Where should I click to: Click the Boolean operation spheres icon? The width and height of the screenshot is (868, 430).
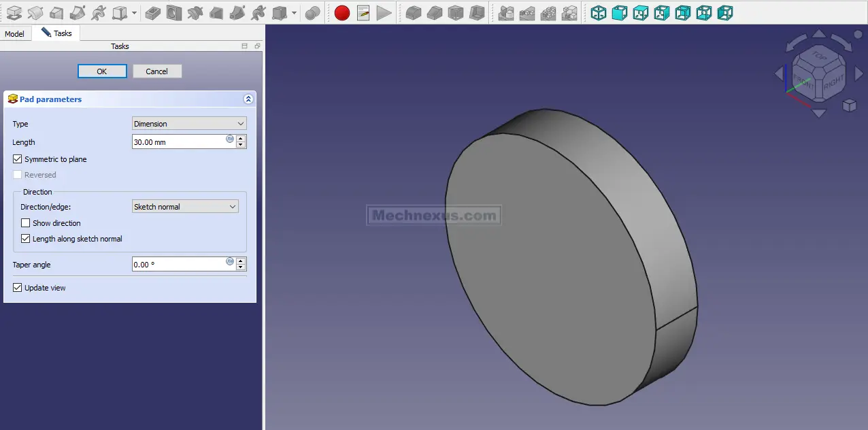(x=312, y=12)
